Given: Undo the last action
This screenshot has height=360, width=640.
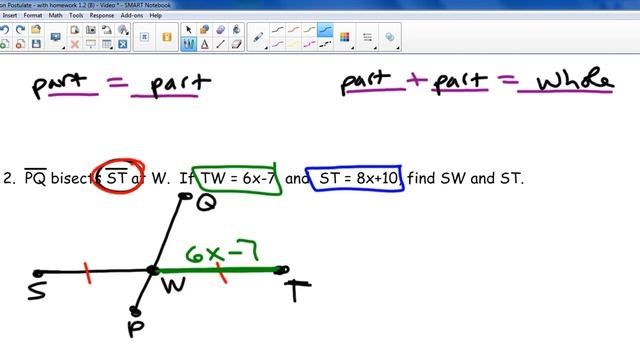Looking at the screenshot, I should click(x=4, y=30).
